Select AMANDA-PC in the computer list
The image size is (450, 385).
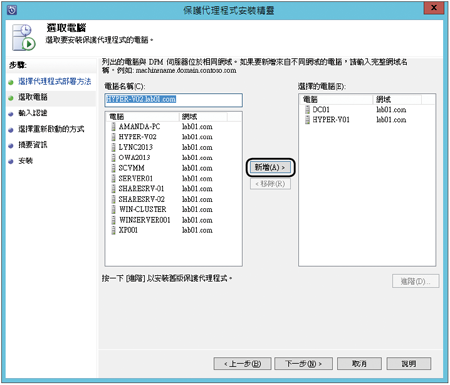pyautogui.click(x=139, y=127)
